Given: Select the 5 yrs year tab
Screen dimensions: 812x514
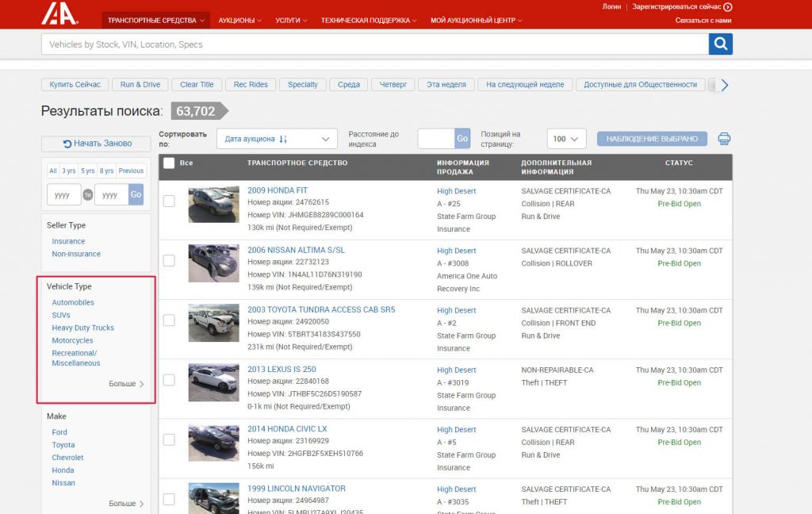Looking at the screenshot, I should tap(87, 171).
